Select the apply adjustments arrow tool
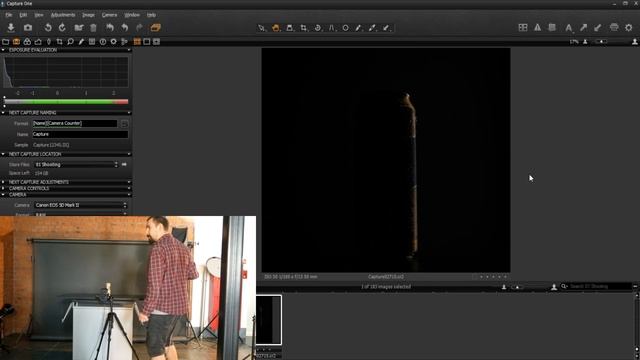Image resolution: width=640 pixels, height=360 pixels. [x=386, y=28]
